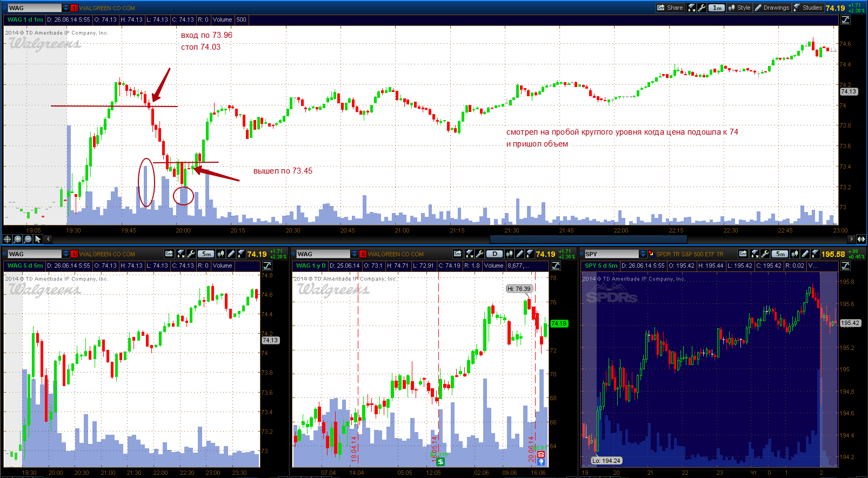Open the symbol dropdown of the WAG daily chart
Image resolution: width=868 pixels, height=478 pixels.
355,254
